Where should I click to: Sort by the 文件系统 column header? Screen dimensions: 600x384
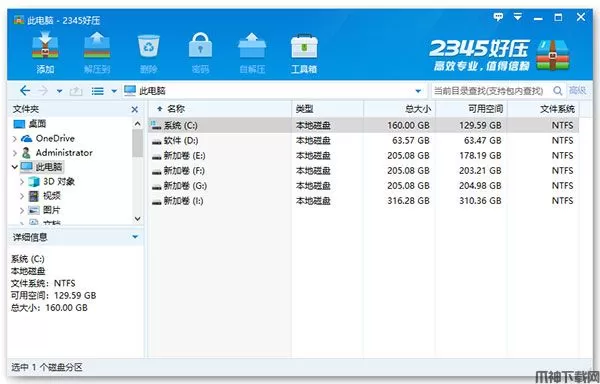click(x=543, y=109)
